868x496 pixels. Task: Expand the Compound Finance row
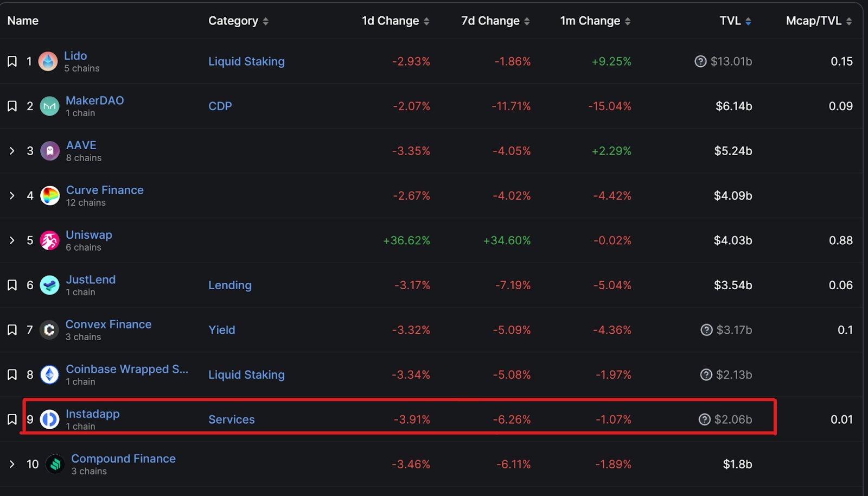(12, 465)
